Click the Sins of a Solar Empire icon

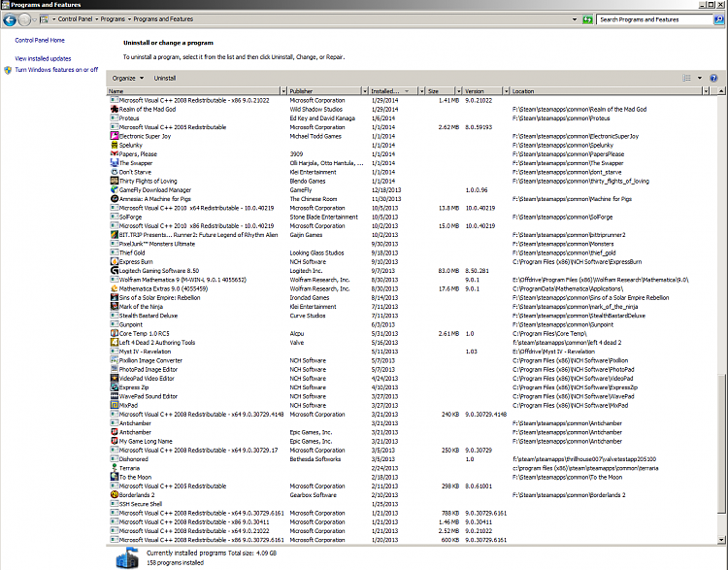115,297
